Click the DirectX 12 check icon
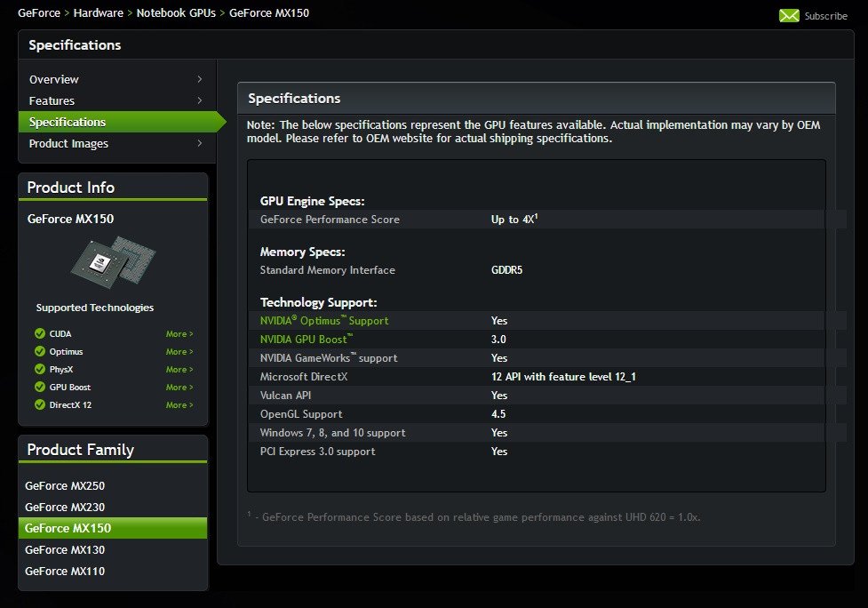Viewport: 868px width, 608px height. [x=39, y=405]
